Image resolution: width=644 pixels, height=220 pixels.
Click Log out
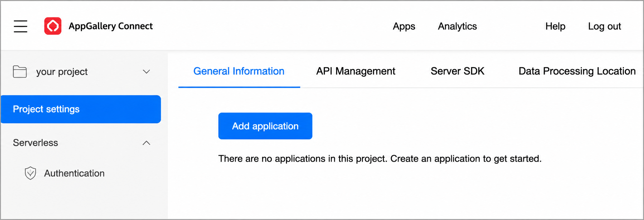pyautogui.click(x=604, y=26)
